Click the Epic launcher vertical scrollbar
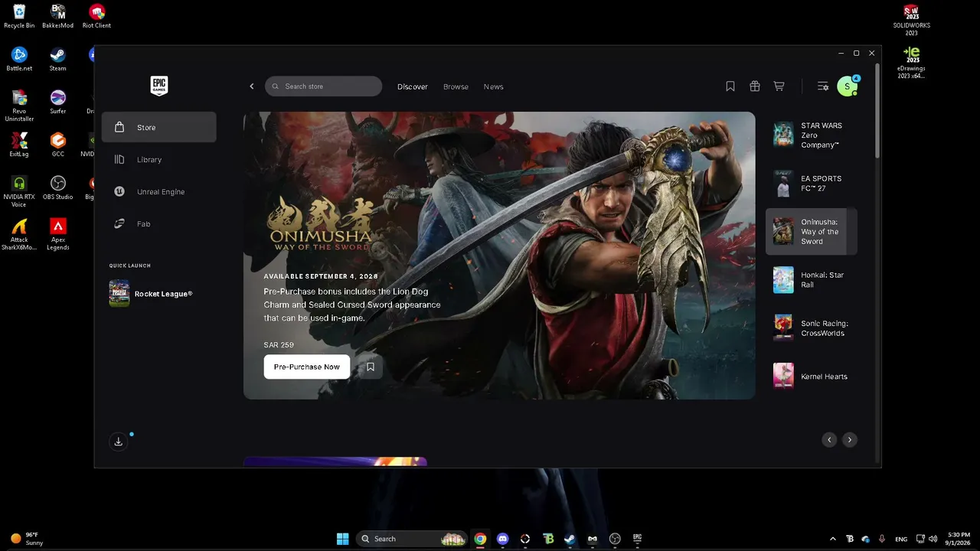Image resolution: width=980 pixels, height=551 pixels. click(877, 111)
